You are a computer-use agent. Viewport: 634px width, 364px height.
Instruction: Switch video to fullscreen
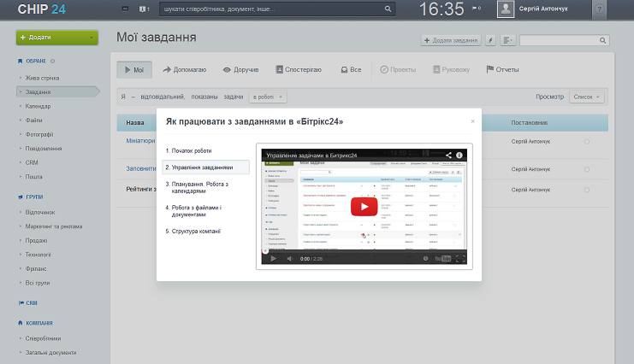coord(460,259)
